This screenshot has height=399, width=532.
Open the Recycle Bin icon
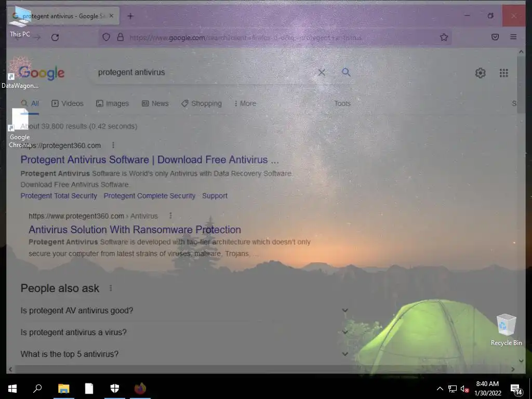click(x=506, y=330)
